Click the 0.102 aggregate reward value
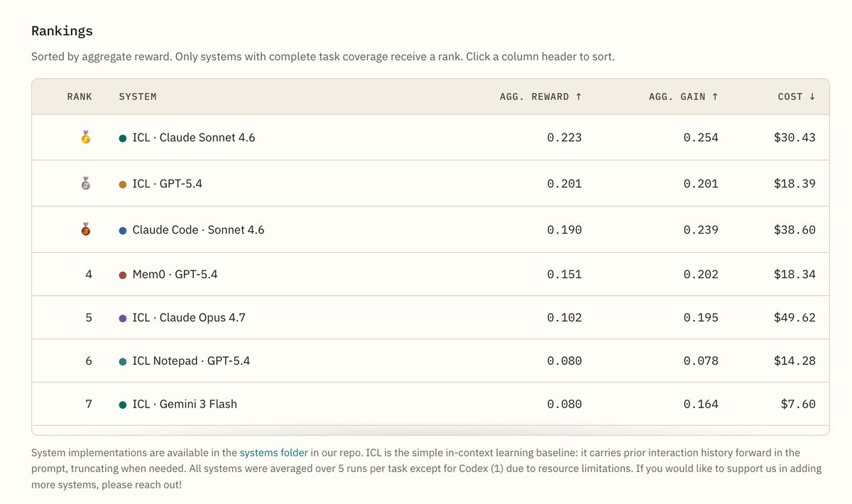The height and width of the screenshot is (504, 852). click(564, 318)
